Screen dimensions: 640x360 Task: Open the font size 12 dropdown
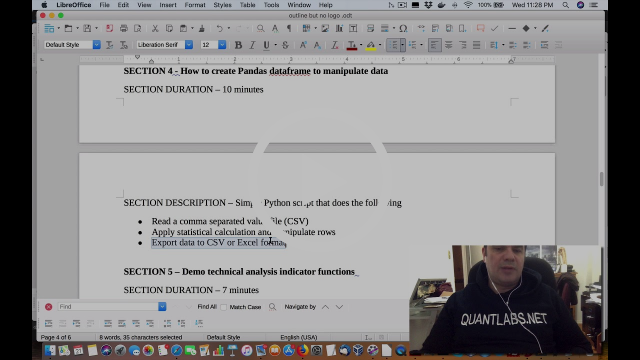pos(222,44)
